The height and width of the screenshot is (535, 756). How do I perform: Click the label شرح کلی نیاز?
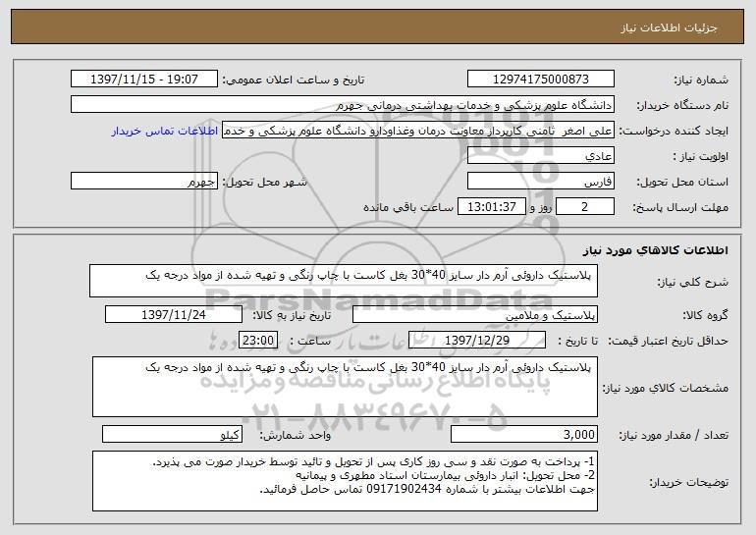coord(693,282)
